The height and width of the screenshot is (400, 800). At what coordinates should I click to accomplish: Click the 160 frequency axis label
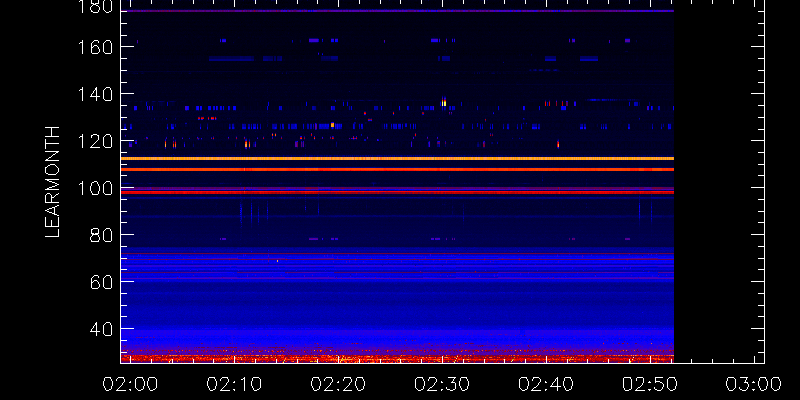(95, 47)
